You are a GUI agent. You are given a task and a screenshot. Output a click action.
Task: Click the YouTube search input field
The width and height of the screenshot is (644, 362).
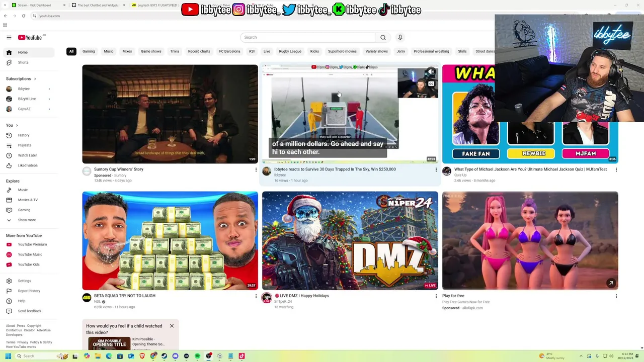coord(308,37)
